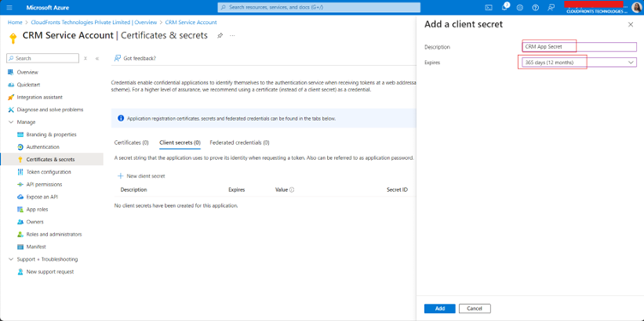644x321 pixels.
Task: Click the Cancel button
Action: 474,309
